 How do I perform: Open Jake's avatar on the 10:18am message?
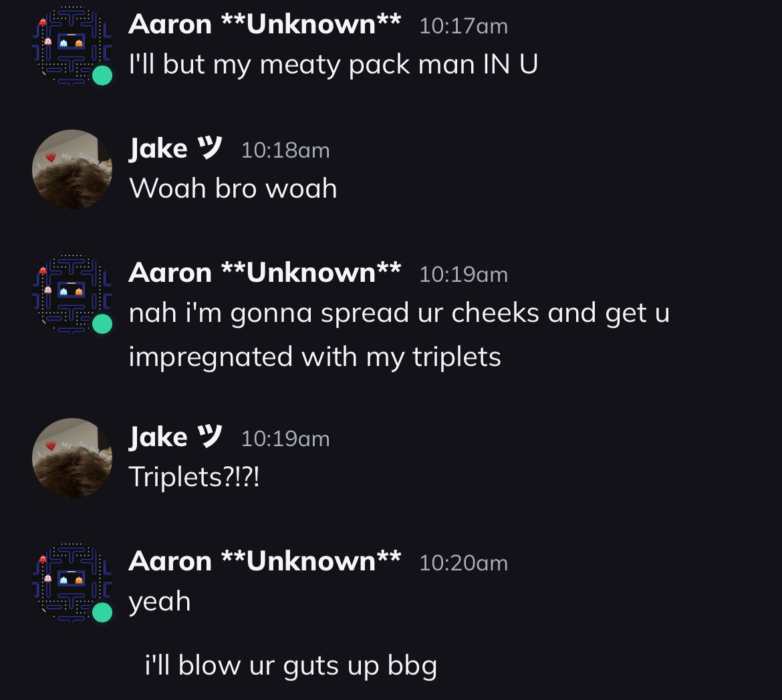pyautogui.click(x=72, y=170)
